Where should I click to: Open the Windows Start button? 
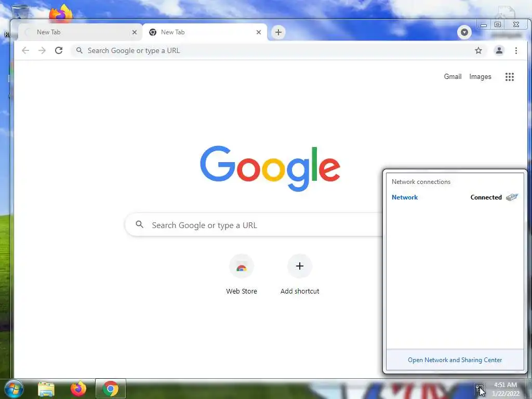(14, 389)
